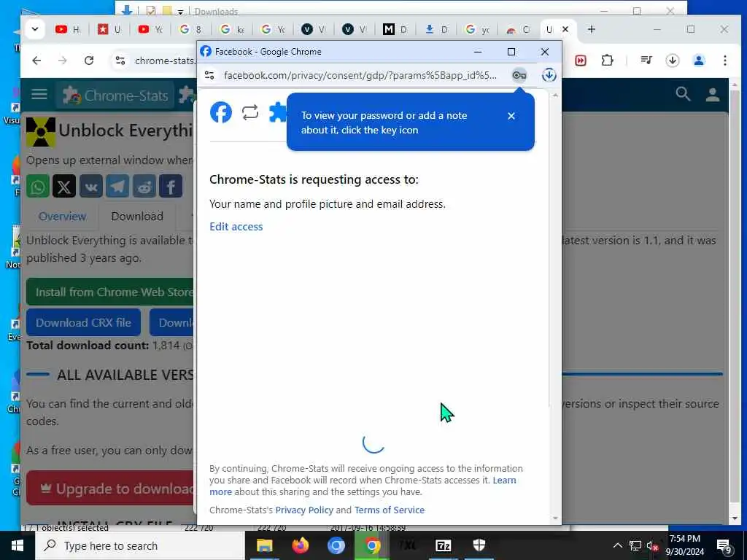Click the Facebook logo in the consent dialog
The image size is (747, 560).
[221, 112]
